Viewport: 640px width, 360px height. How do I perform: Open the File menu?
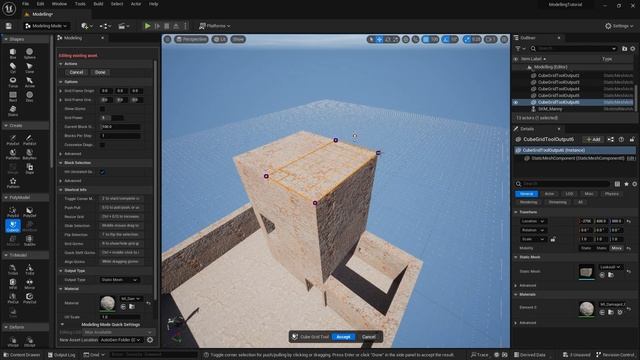pos(25,4)
